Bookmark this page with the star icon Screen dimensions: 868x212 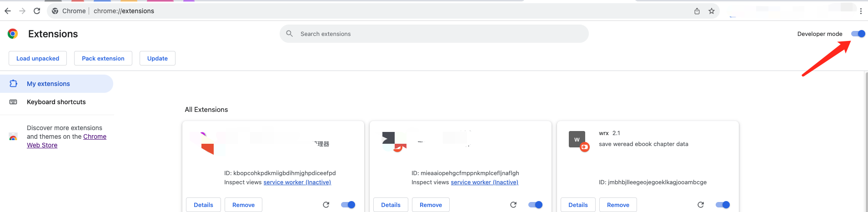pos(712,11)
